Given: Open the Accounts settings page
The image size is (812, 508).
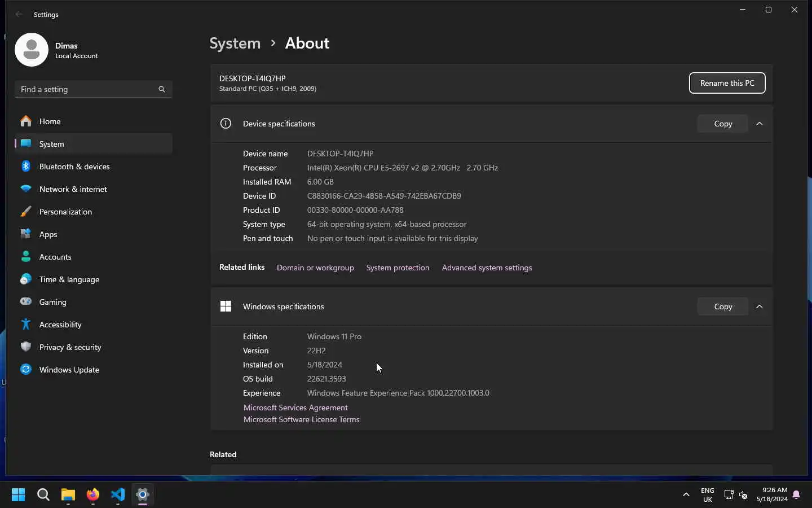Looking at the screenshot, I should pyautogui.click(x=94, y=257).
